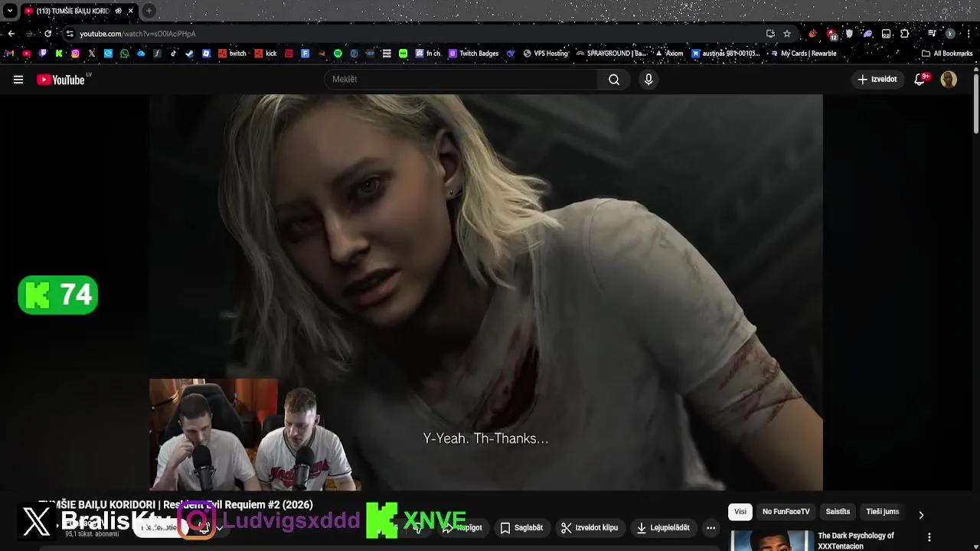
Task: Open Twitch Badges bookmark
Action: point(474,54)
